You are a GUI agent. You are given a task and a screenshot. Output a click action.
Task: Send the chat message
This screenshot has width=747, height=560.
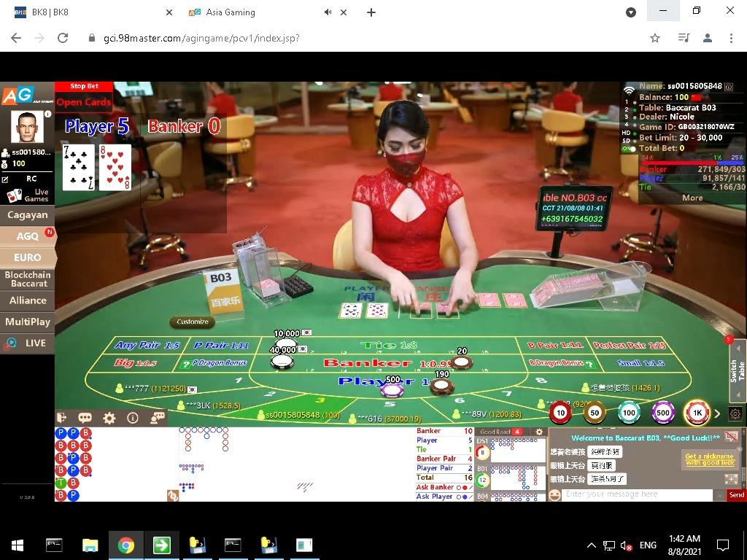(736, 495)
